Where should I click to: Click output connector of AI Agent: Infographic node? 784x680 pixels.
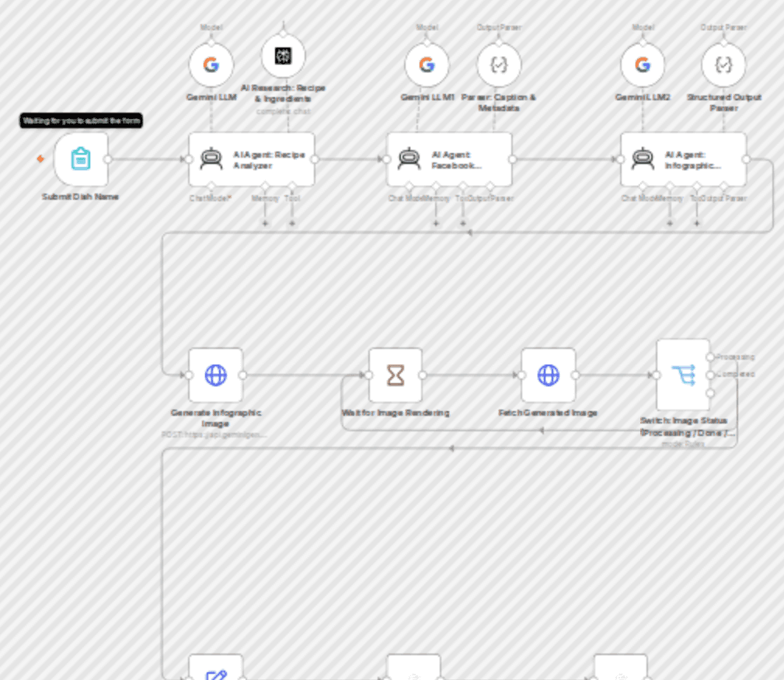pos(747,159)
